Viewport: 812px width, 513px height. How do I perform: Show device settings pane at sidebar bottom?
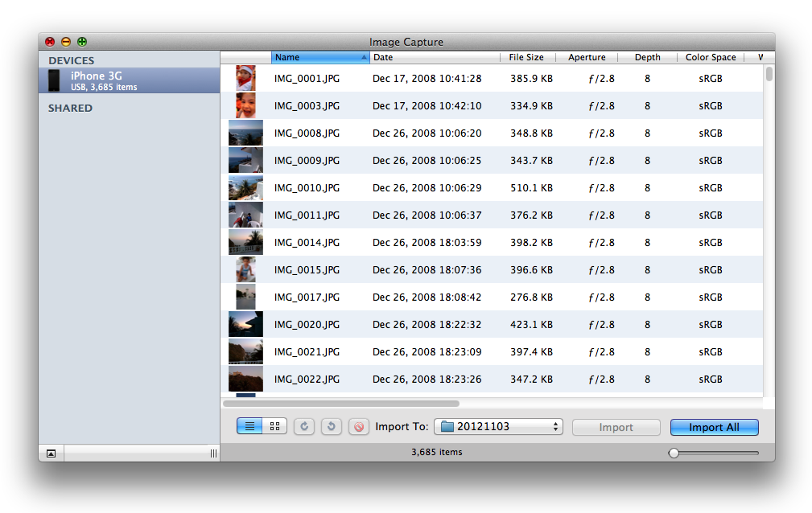click(x=51, y=453)
